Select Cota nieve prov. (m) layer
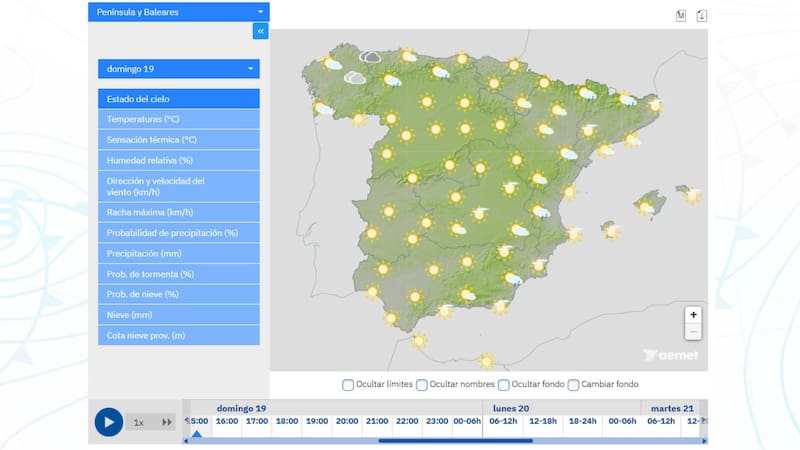The height and width of the screenshot is (450, 800). (x=179, y=335)
